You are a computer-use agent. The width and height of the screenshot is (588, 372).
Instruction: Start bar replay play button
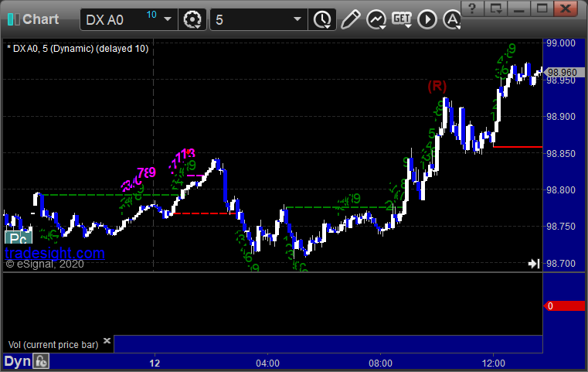[427, 19]
